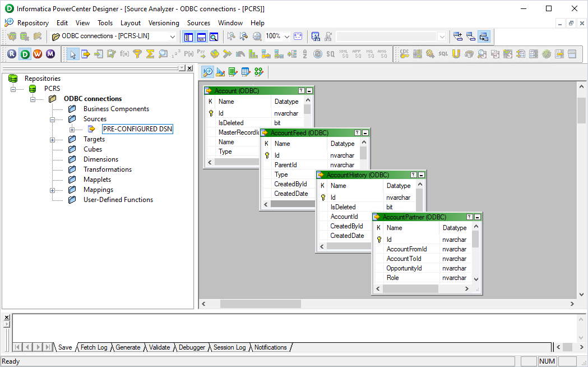Open the Sources menu

(x=198, y=23)
